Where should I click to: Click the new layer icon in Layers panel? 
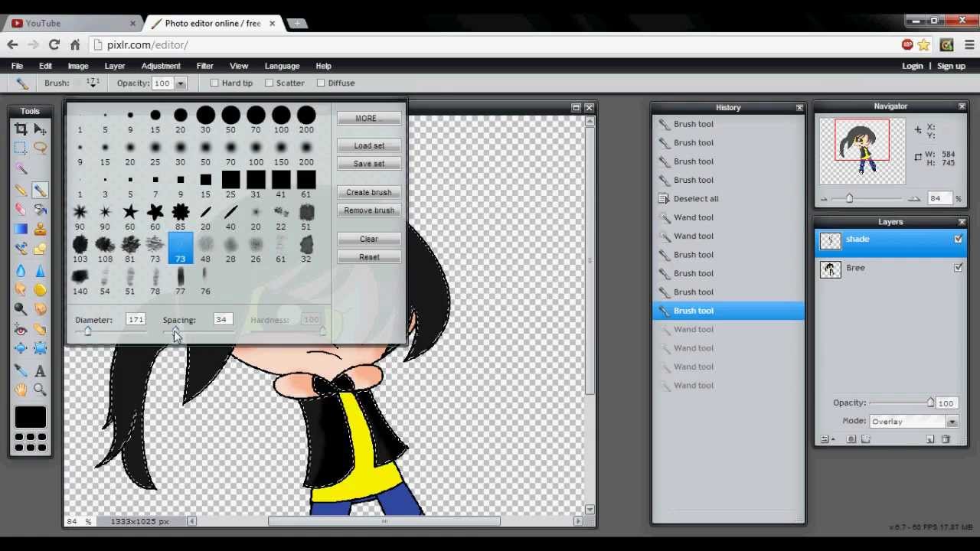click(930, 439)
